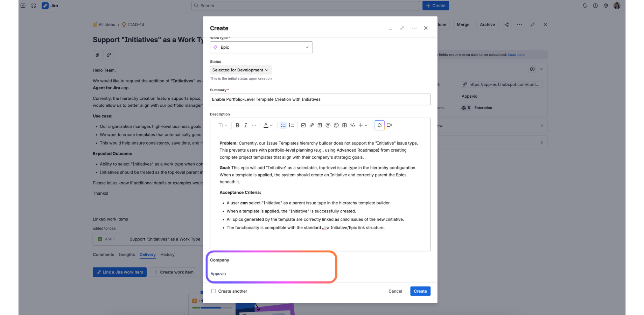Open the Selected for Development status dropdown

coord(241,70)
